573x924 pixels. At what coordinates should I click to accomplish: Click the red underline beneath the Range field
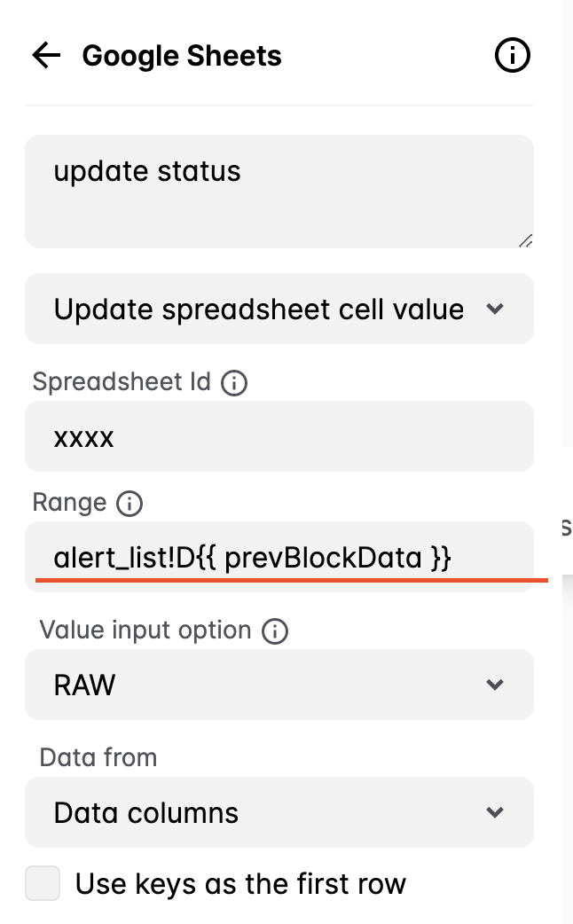293,578
